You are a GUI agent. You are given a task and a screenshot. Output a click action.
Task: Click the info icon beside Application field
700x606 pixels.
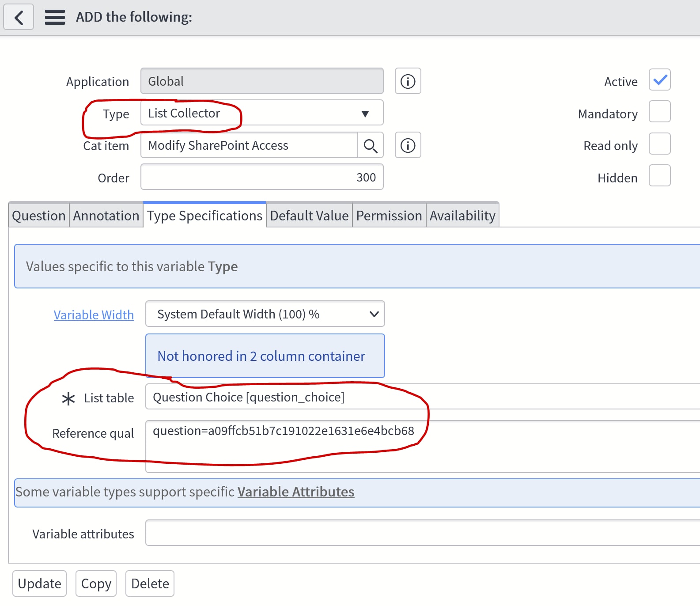[x=408, y=81]
